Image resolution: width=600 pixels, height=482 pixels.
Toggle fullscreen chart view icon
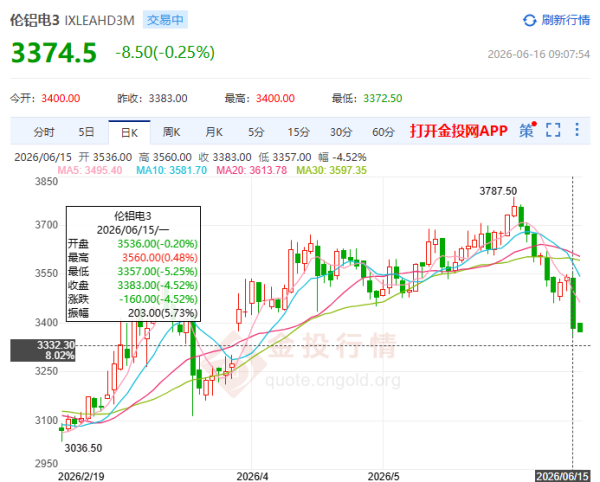[x=553, y=130]
